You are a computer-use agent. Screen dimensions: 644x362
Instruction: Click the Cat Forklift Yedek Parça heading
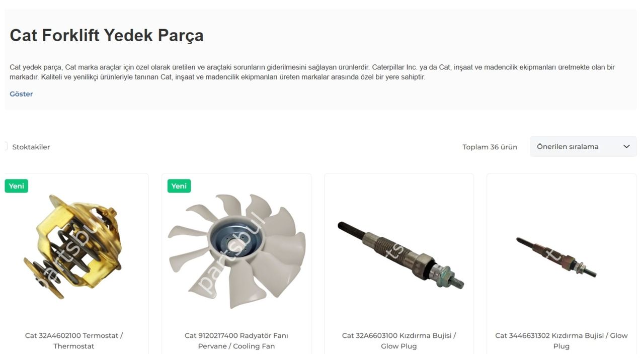click(107, 36)
